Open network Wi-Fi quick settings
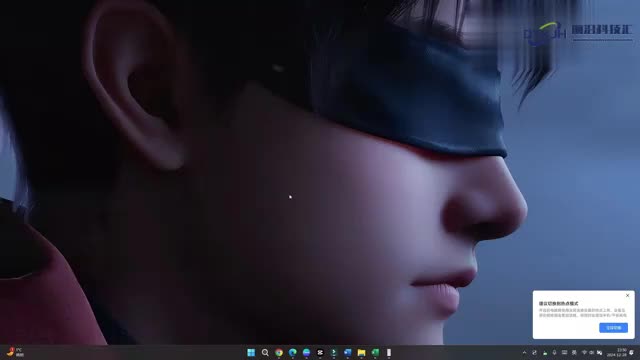Screen dimensions: 640x360 (x=584, y=353)
